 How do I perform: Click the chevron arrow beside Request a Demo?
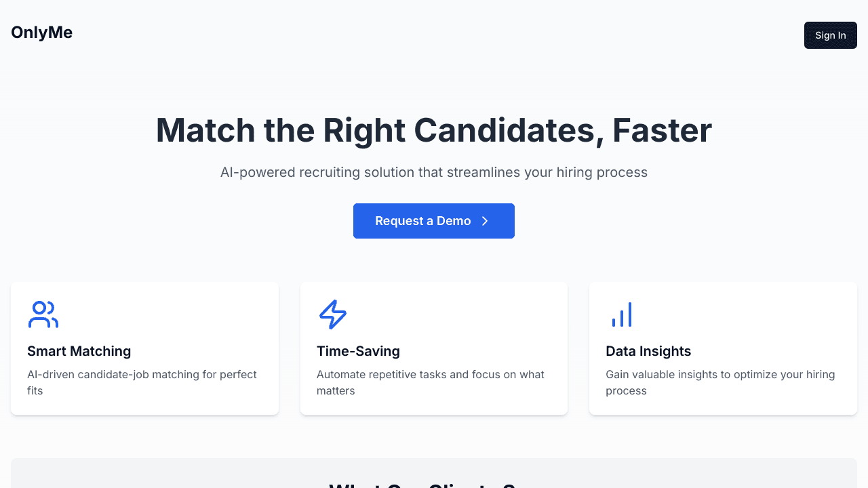485,221
